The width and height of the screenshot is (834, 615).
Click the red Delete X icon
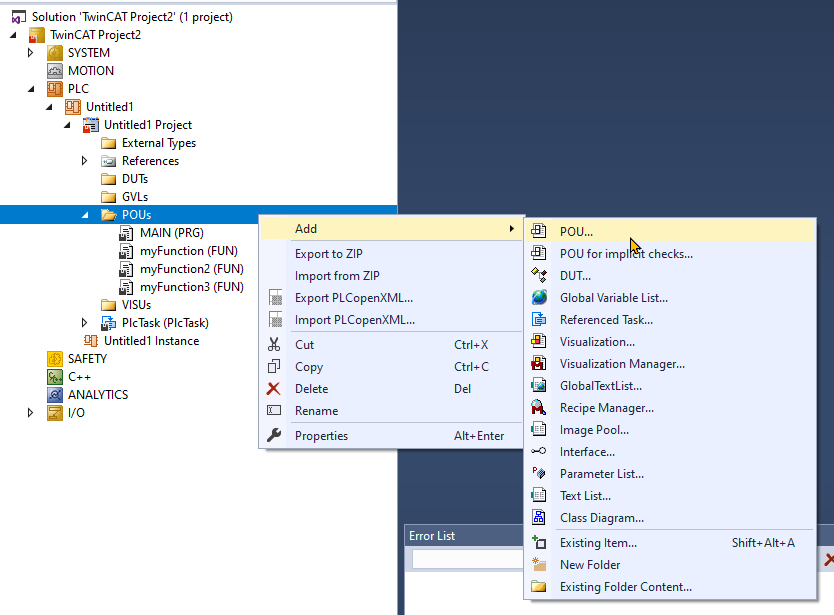pyautogui.click(x=273, y=388)
